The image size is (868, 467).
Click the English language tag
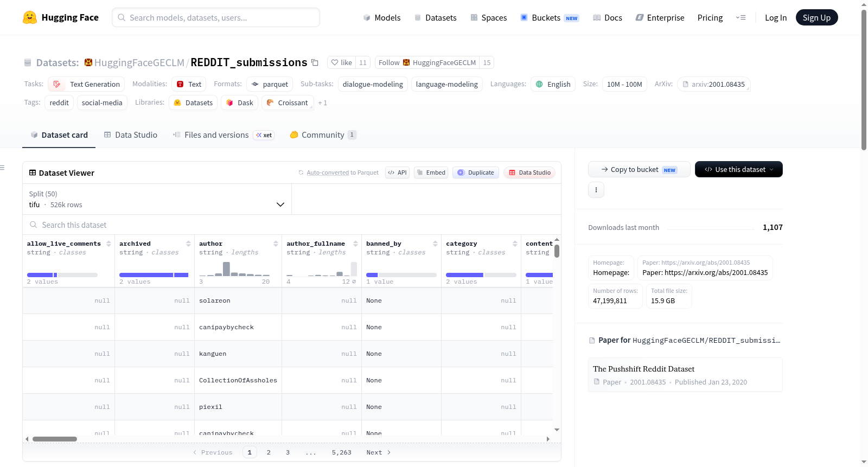[x=553, y=84]
